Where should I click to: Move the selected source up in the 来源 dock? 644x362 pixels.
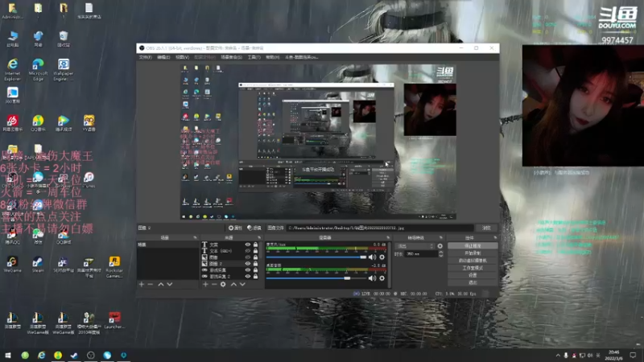pos(233,284)
